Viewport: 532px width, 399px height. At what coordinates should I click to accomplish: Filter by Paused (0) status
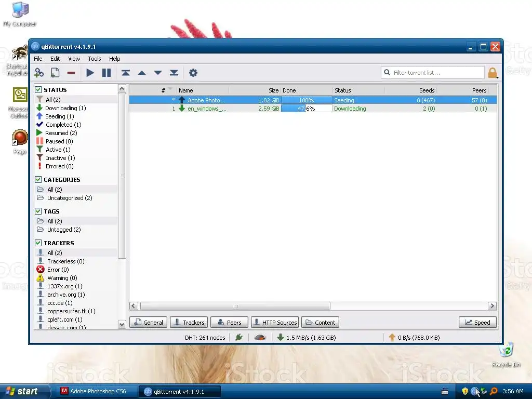[59, 141]
